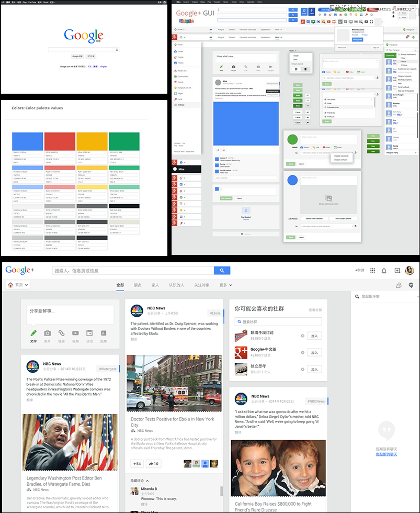The width and height of the screenshot is (420, 513).
Task: Select the link 链接 icon in share box
Action: 61,333
